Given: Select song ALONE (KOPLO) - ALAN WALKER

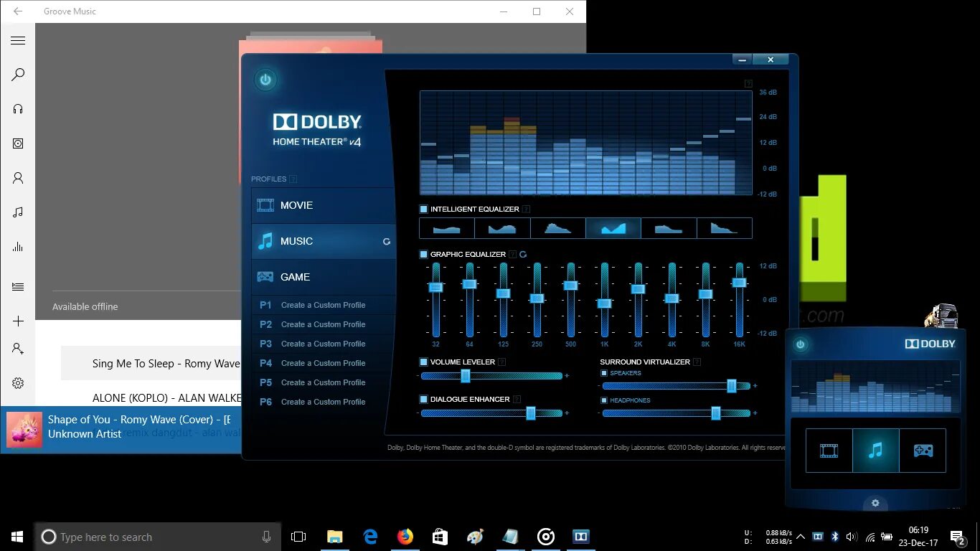Looking at the screenshot, I should (x=166, y=398).
